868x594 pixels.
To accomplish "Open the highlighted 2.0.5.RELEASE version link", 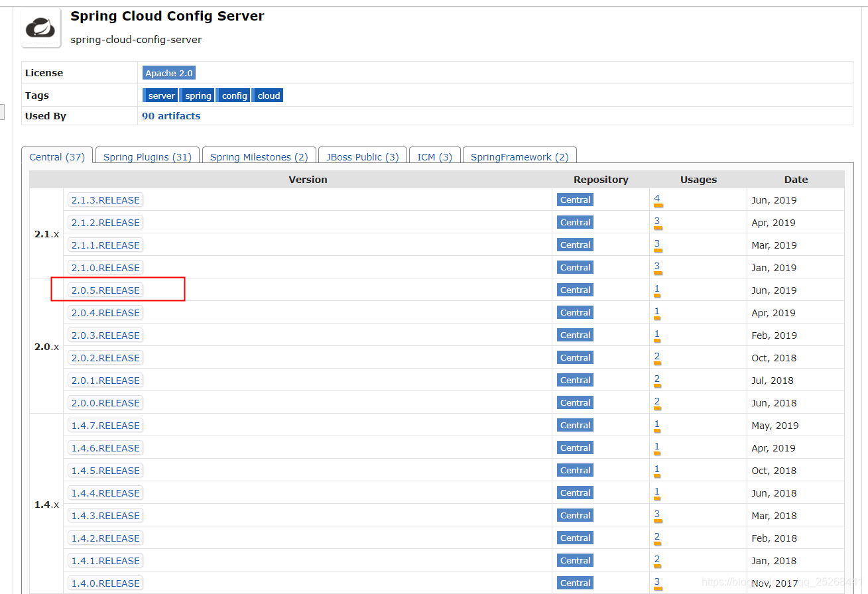I will (105, 290).
